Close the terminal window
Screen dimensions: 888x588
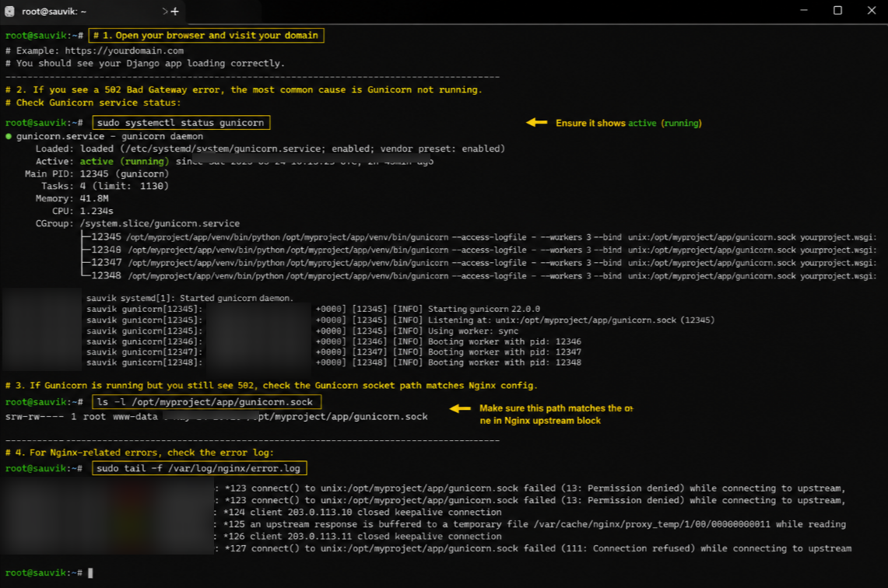pyautogui.click(x=872, y=10)
